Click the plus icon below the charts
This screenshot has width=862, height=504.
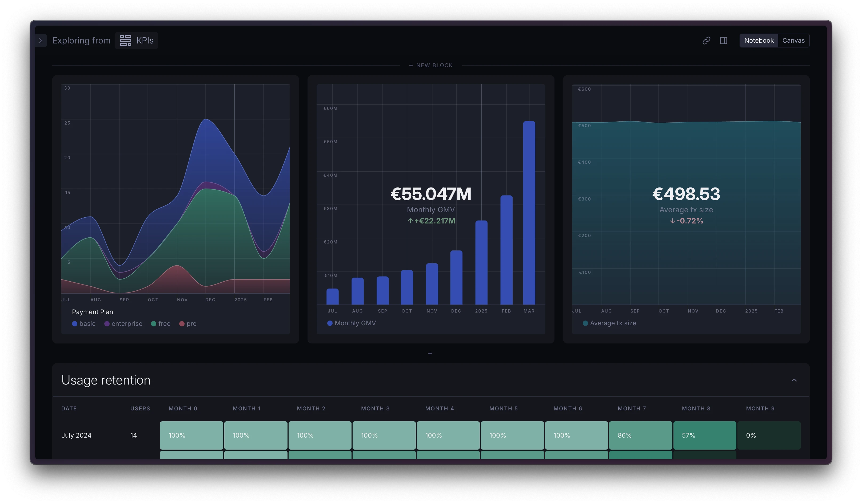[430, 353]
